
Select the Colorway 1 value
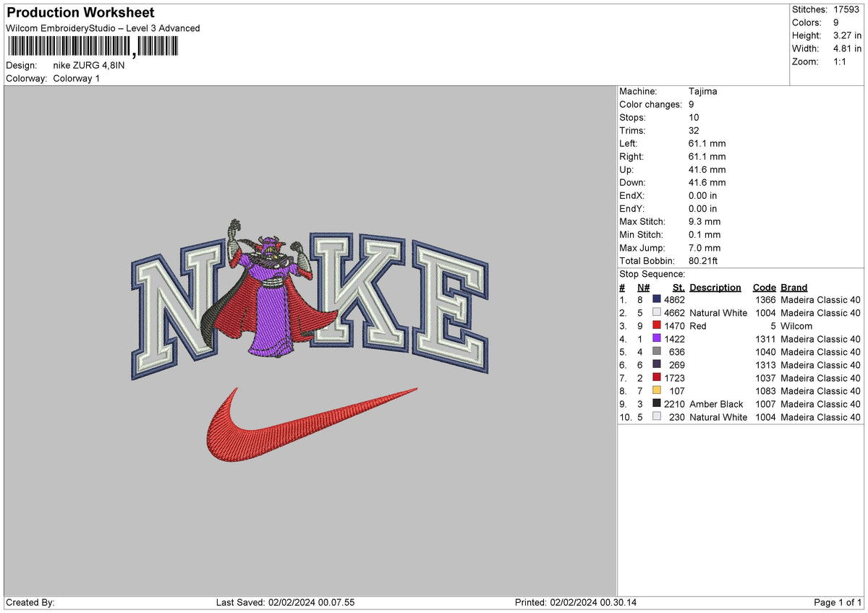coord(77,78)
